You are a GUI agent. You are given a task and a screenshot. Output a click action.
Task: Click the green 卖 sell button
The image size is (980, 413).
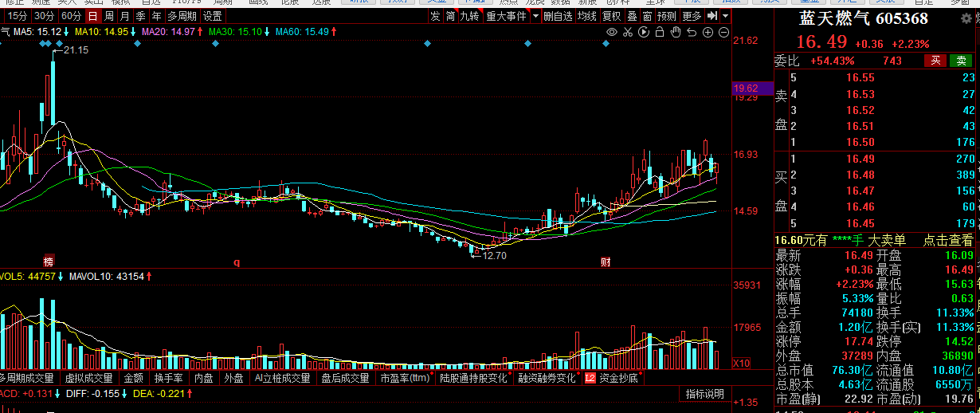[962, 60]
